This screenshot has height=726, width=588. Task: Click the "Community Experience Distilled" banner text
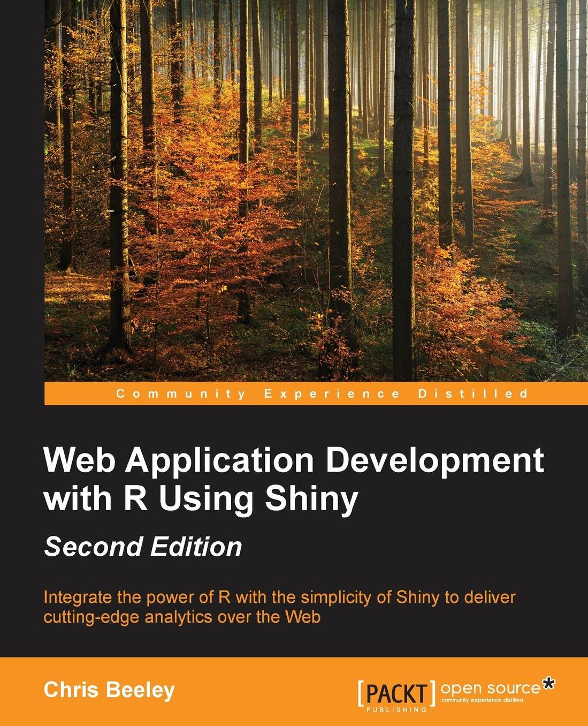322,394
